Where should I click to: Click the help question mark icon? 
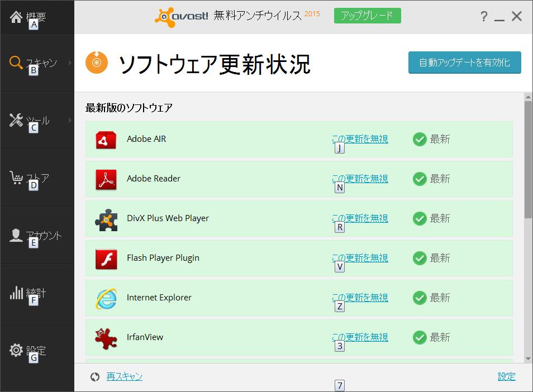(x=484, y=16)
